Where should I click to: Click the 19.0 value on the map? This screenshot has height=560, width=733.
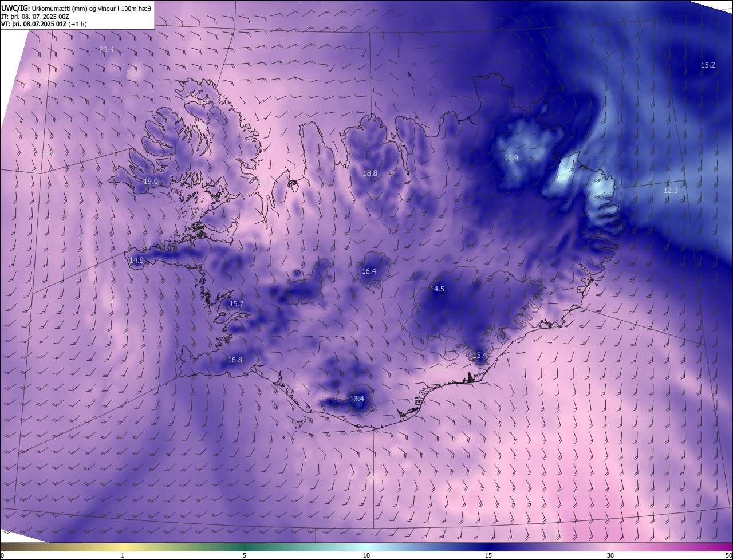151,182
